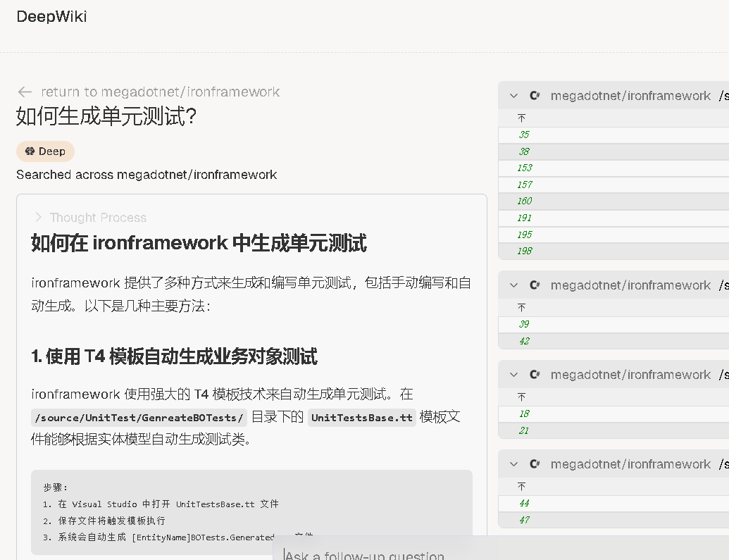Collapse the third megadotnet/ironframework code panel
The height and width of the screenshot is (560, 729).
pos(513,375)
